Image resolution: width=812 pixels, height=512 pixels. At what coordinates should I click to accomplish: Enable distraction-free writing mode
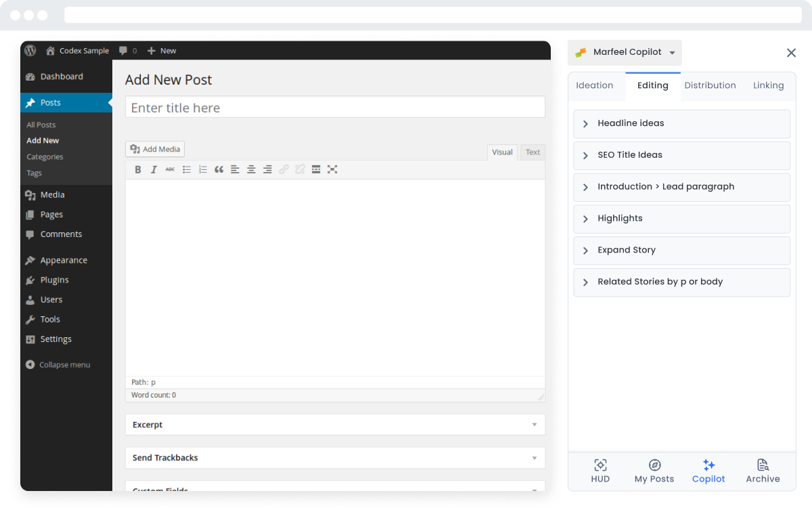pos(332,169)
